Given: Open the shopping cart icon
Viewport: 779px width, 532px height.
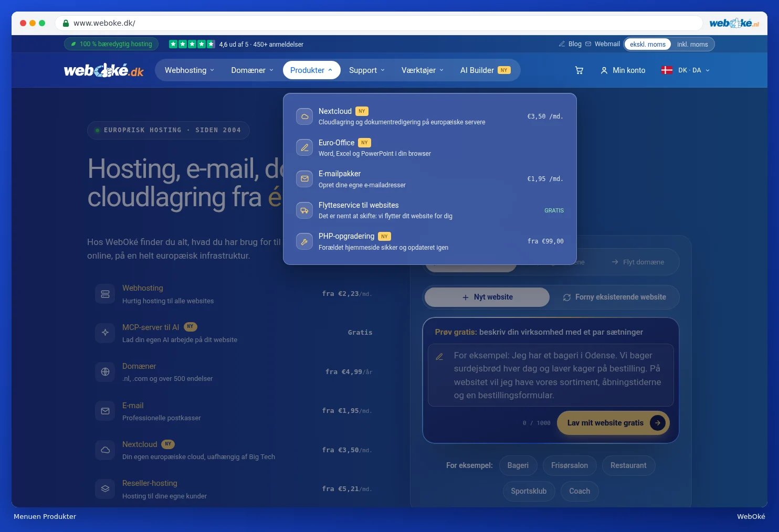Looking at the screenshot, I should [x=579, y=70].
